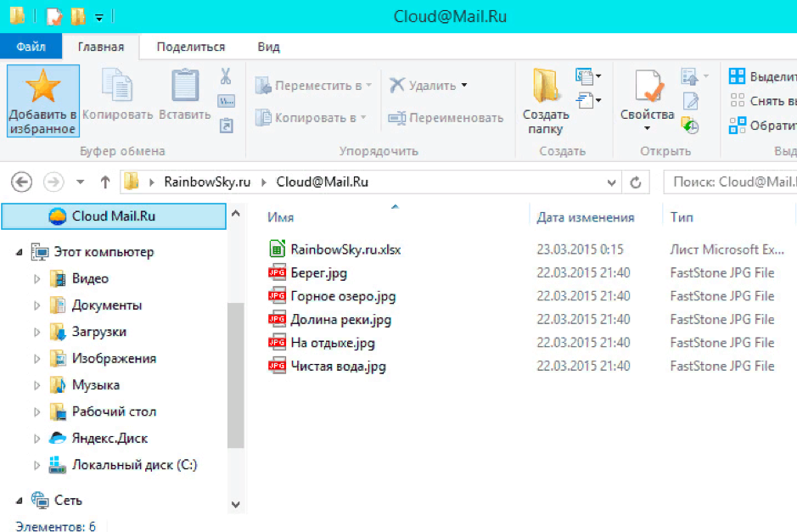Click Снять выделение deselect button

[762, 101]
